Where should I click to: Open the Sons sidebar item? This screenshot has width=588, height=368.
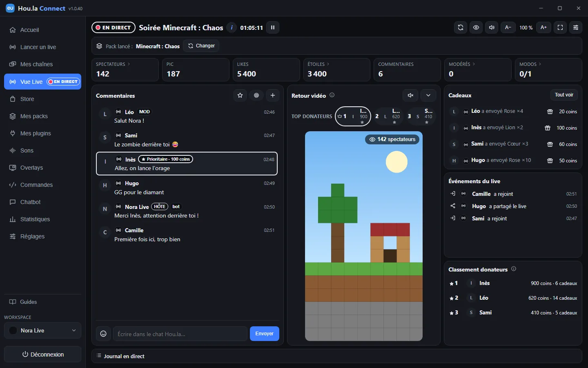click(42, 150)
